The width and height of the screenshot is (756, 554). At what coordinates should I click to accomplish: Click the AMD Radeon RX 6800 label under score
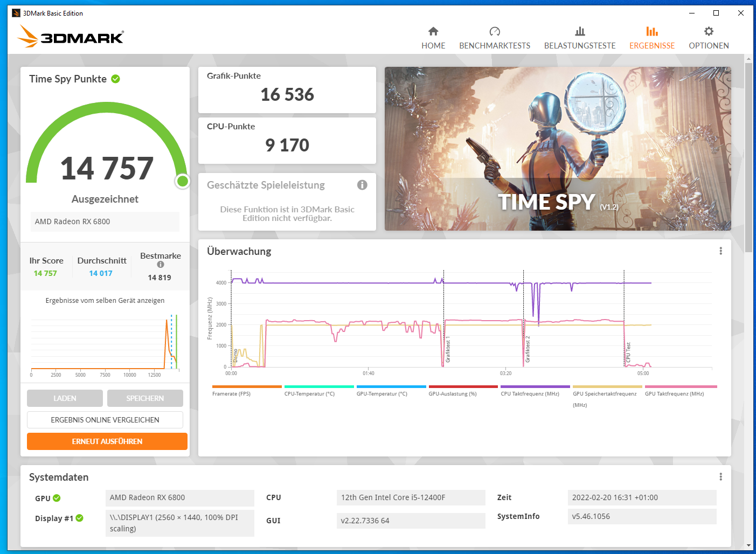point(105,221)
